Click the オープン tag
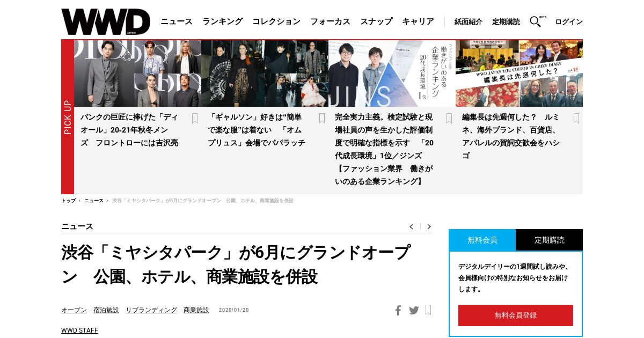The image size is (644, 338). click(74, 310)
